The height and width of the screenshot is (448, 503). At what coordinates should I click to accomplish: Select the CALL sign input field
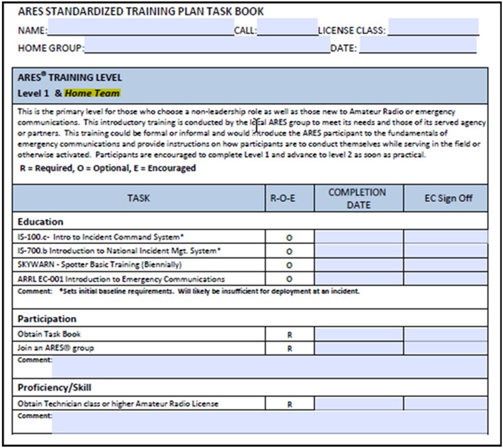(x=287, y=29)
